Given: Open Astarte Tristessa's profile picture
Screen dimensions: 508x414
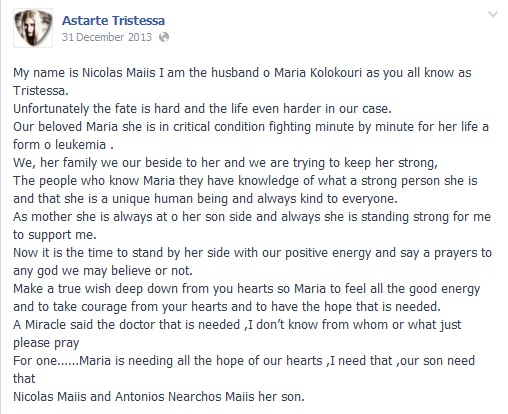Looking at the screenshot, I should tap(33, 28).
